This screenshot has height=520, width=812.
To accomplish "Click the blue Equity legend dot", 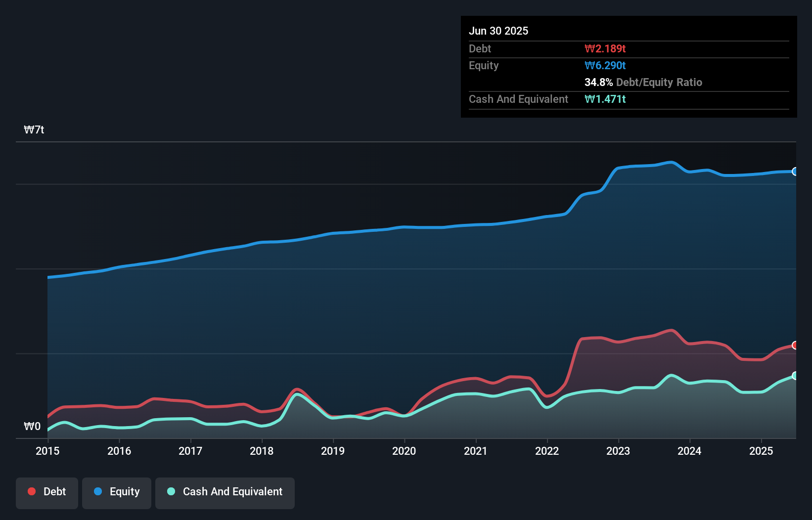I will [98, 491].
